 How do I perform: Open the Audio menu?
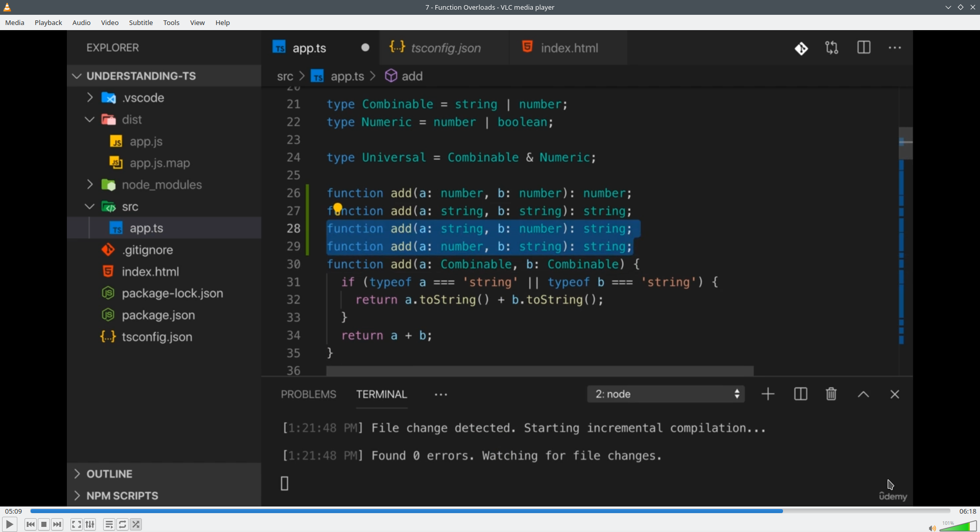(x=82, y=23)
